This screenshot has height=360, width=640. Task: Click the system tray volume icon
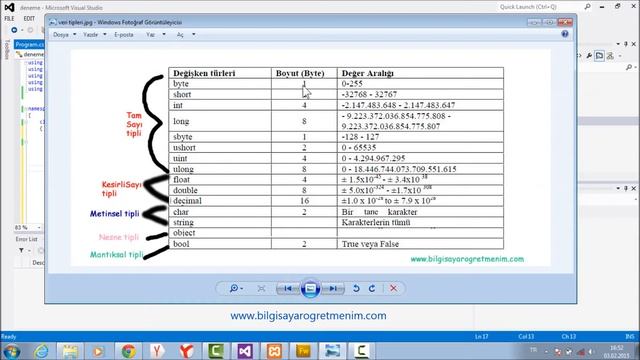tap(590, 351)
